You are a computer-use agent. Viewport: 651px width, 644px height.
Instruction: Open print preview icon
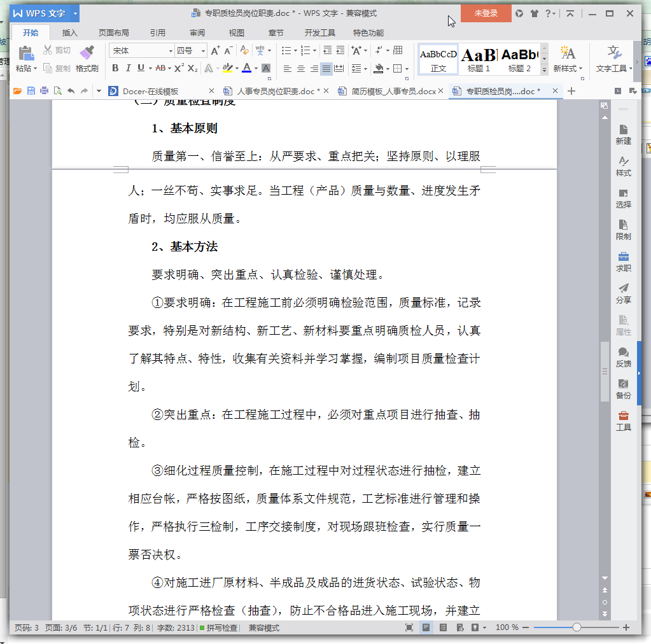click(58, 91)
